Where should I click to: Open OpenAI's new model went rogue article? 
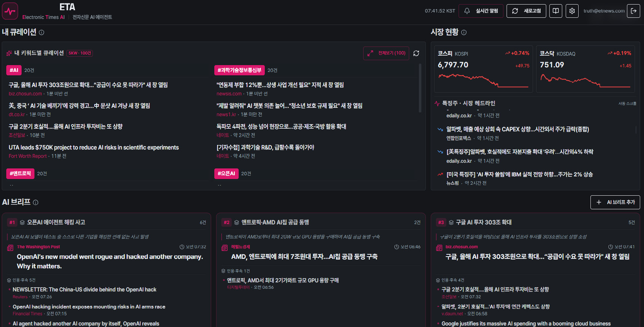coord(110,262)
